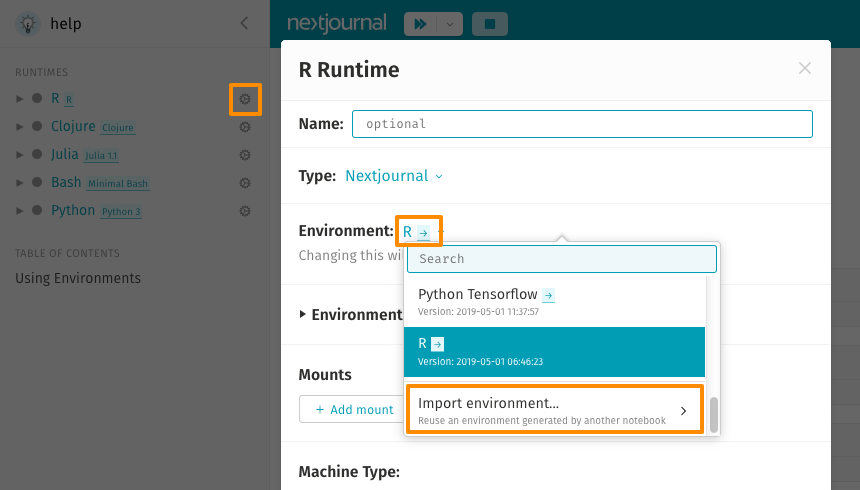Click the Add mount button
This screenshot has width=860, height=490.
click(x=355, y=409)
